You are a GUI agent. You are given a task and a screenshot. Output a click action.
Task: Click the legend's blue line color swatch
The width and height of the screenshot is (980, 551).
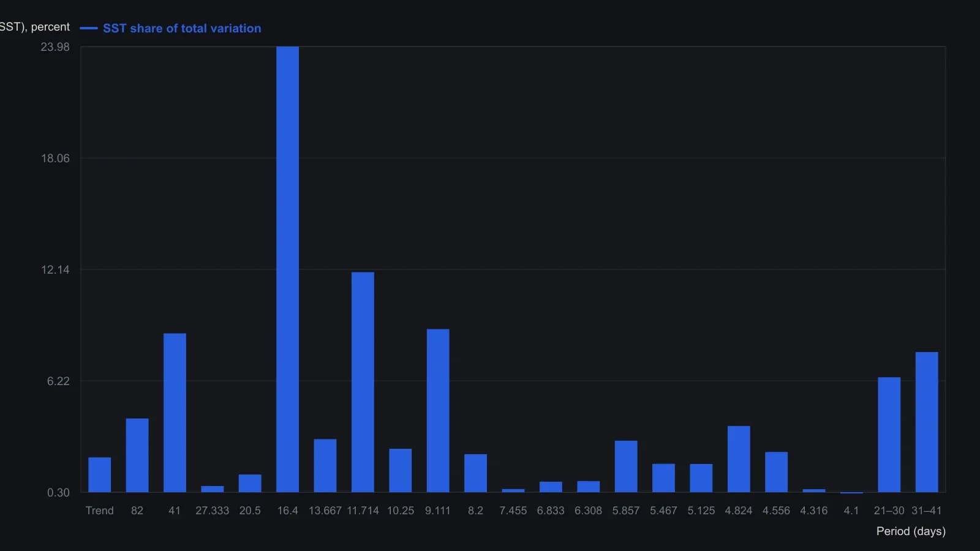(89, 28)
